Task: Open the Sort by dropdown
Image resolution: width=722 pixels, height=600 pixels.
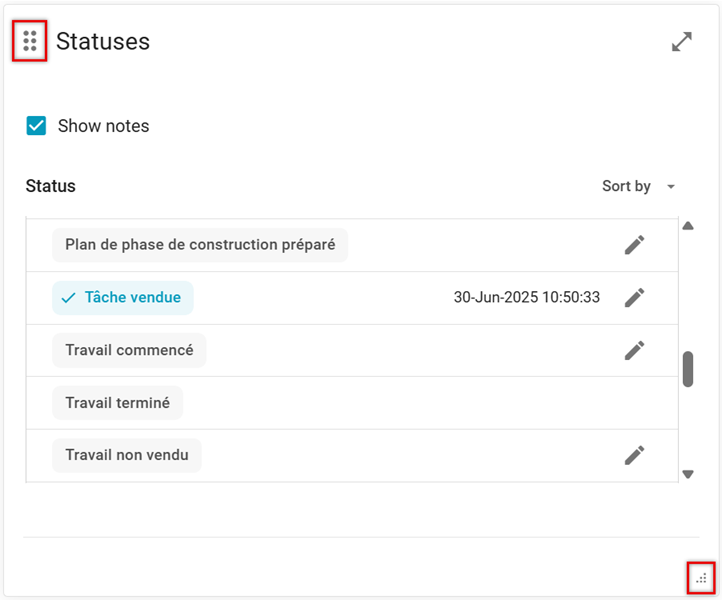Action: [627, 186]
